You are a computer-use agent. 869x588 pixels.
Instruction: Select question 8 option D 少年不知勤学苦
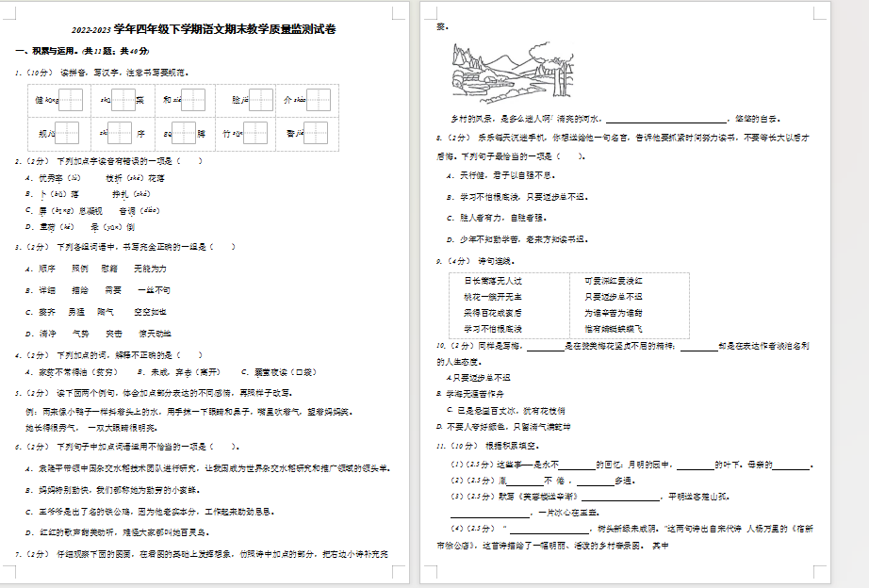(x=517, y=239)
